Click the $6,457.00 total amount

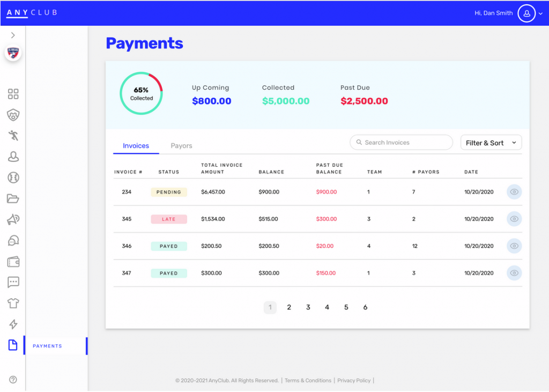click(x=213, y=192)
